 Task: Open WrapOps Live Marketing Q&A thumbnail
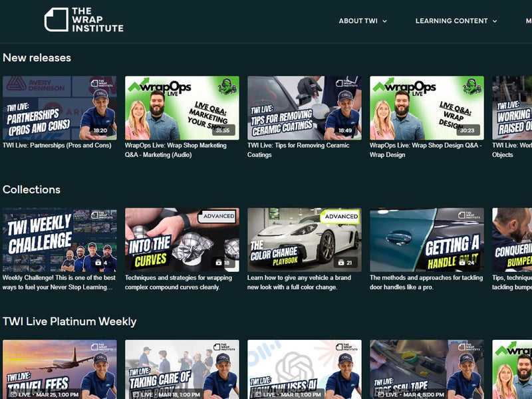pyautogui.click(x=182, y=108)
